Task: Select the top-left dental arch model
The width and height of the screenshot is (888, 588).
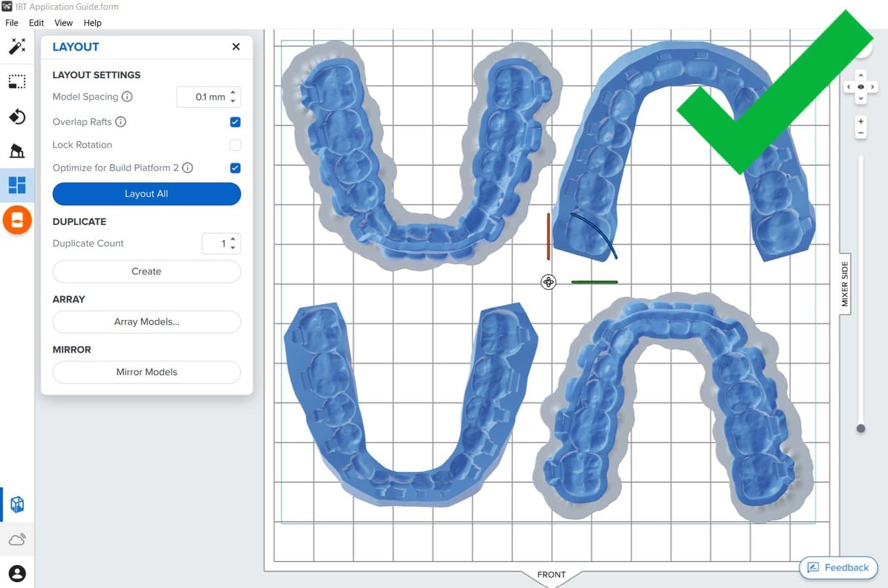Action: (422, 157)
